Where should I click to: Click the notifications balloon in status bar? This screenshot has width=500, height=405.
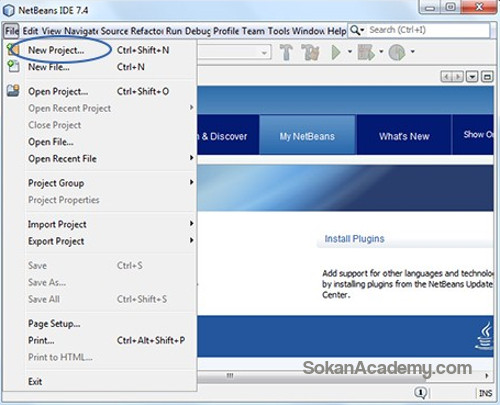pyautogui.click(x=421, y=393)
